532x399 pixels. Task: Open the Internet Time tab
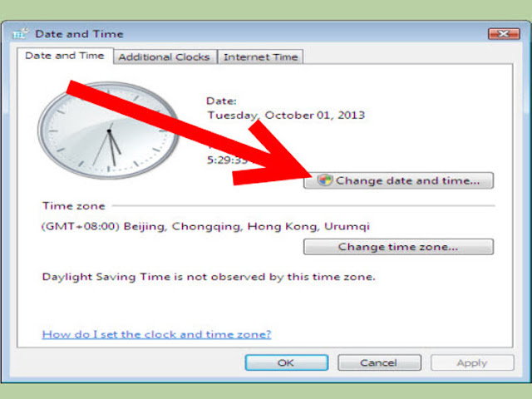(x=260, y=57)
